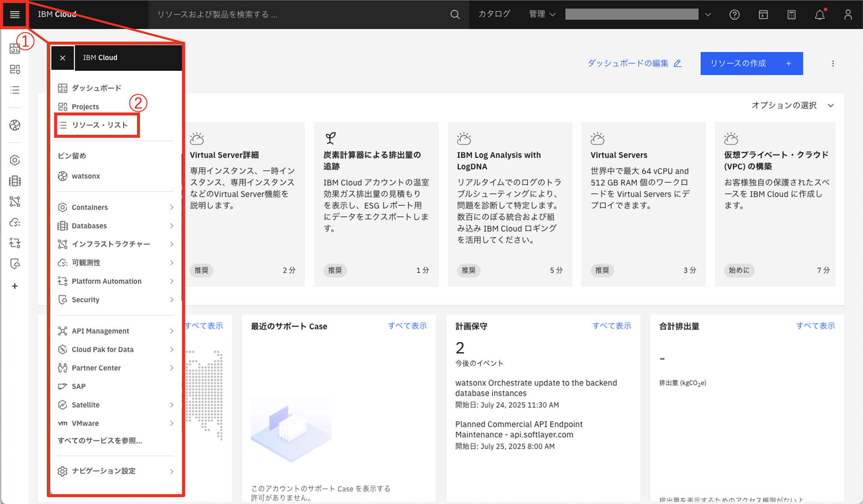Open the user profile avatar
The width and height of the screenshot is (863, 504).
[x=848, y=14]
